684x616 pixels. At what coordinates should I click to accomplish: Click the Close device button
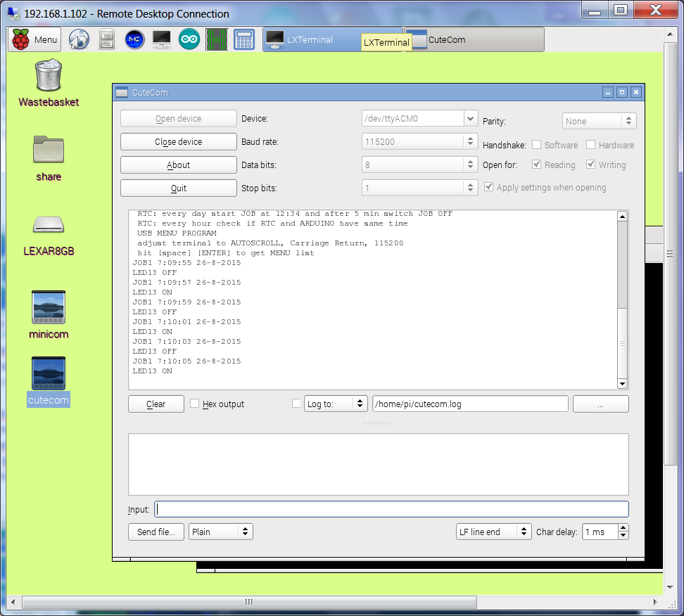(178, 142)
